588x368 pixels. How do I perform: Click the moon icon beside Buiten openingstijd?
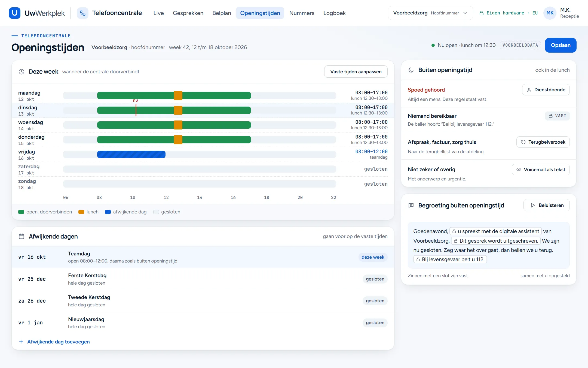(411, 70)
